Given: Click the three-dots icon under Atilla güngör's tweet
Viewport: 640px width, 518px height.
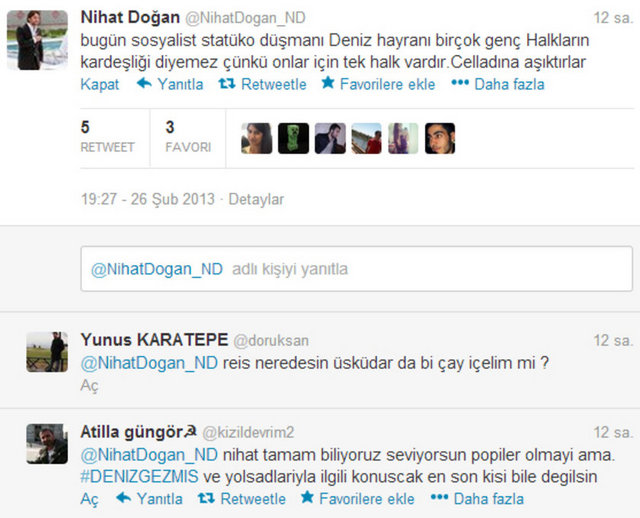Looking at the screenshot, I should point(439,497).
